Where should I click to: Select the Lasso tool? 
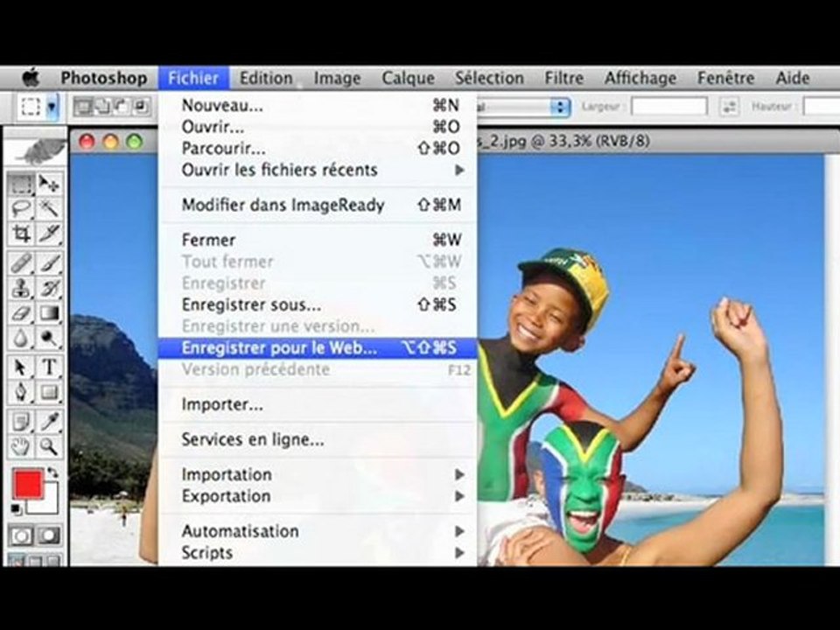tap(21, 208)
